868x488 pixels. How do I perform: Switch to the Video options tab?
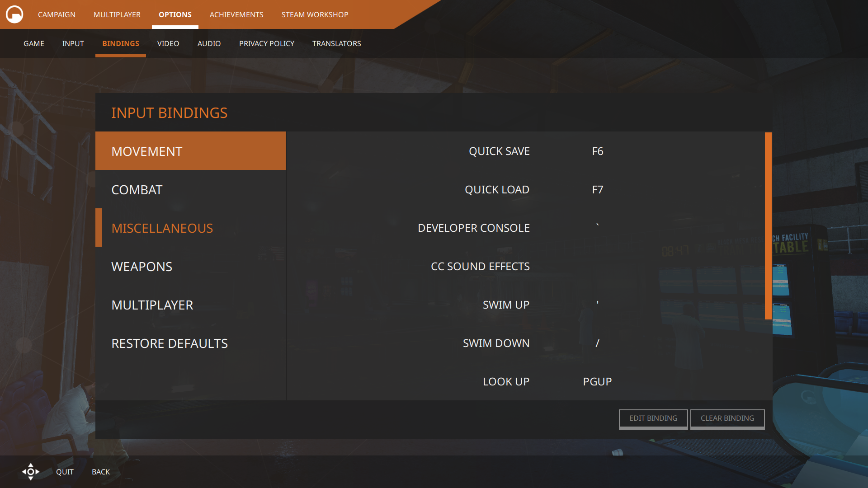coord(168,43)
